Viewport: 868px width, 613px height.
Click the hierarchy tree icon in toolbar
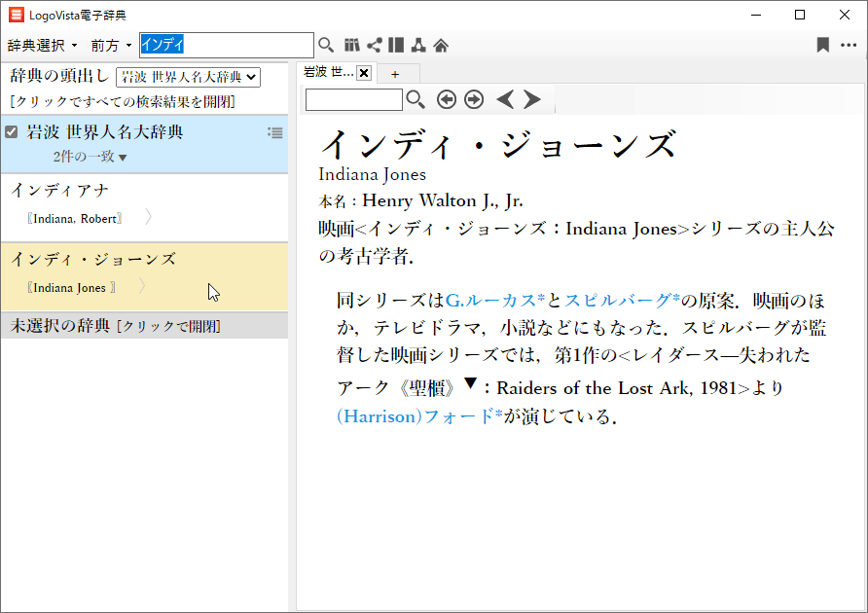click(418, 45)
